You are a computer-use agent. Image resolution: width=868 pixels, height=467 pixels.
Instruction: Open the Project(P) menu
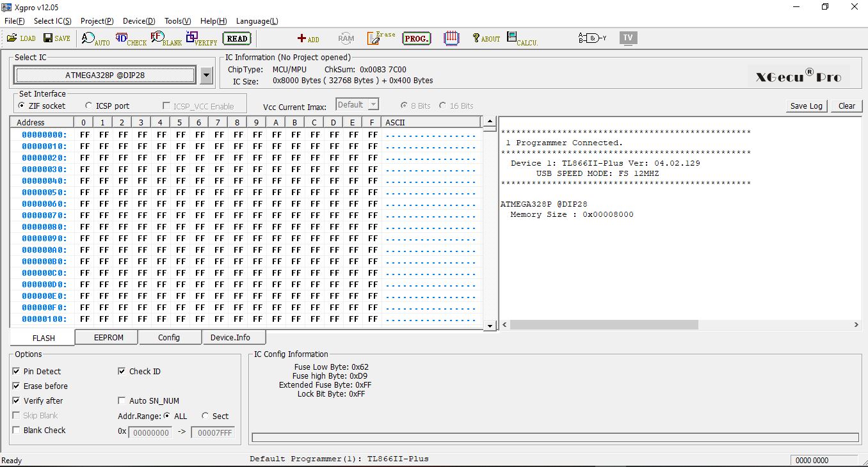[x=97, y=21]
